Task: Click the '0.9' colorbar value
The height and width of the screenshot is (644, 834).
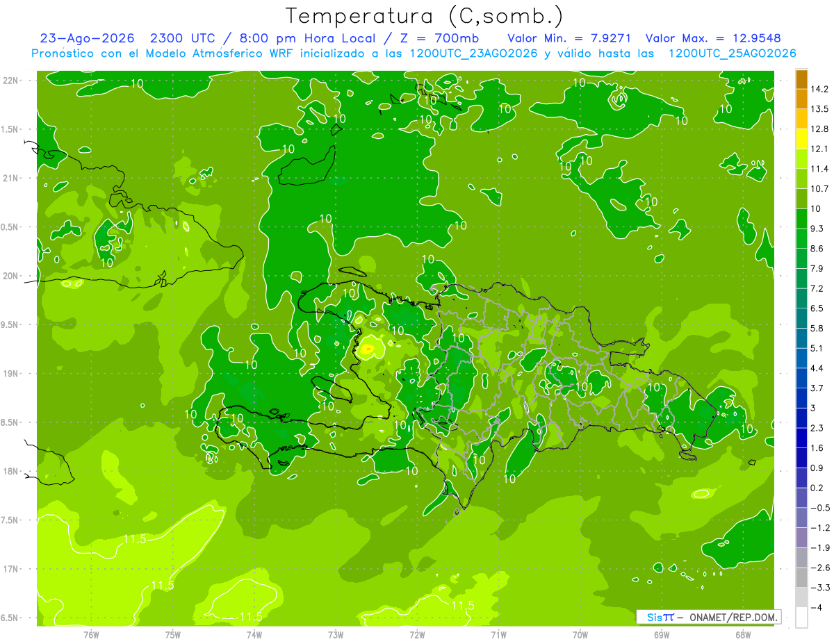Action: [817, 468]
